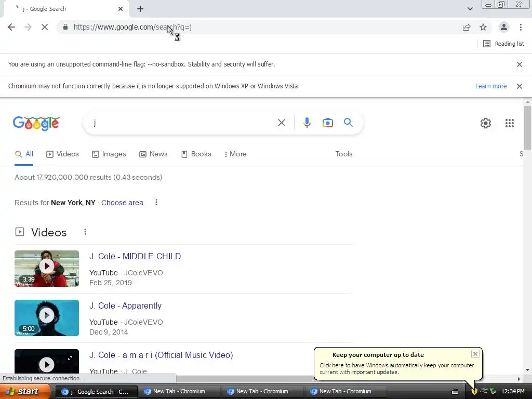Open the three-dot menu beside Videos heading
This screenshot has width=532, height=399.
point(85,232)
